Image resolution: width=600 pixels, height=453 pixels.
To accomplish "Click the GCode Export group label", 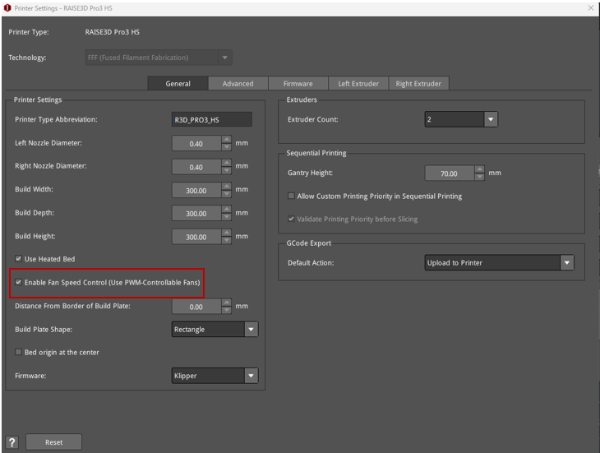I will point(309,243).
